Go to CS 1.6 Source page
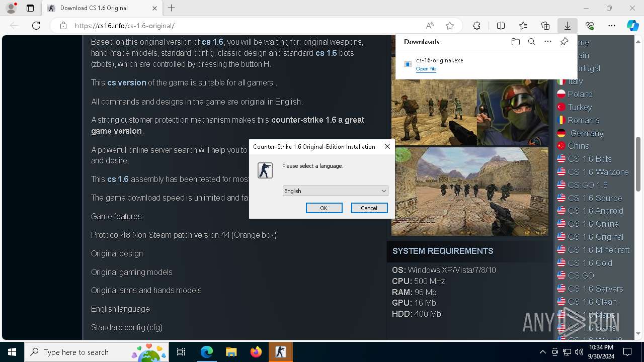Image resolution: width=644 pixels, height=362 pixels. click(x=595, y=198)
